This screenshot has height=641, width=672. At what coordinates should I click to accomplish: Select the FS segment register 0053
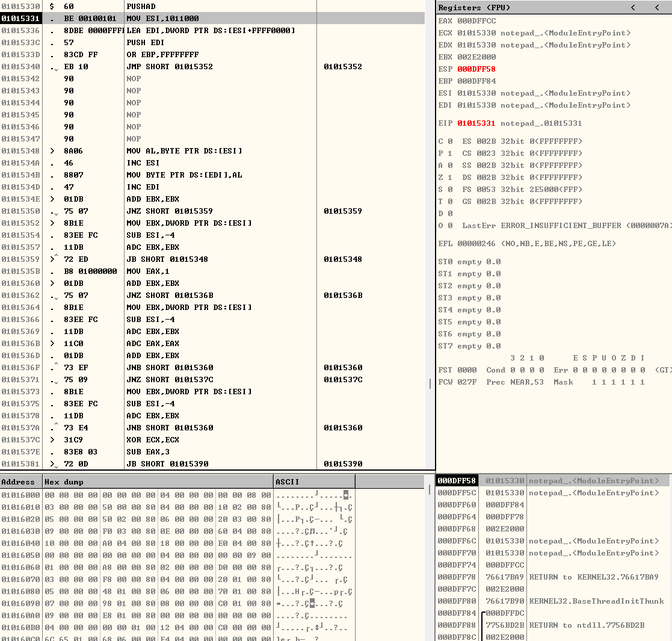coord(522,189)
